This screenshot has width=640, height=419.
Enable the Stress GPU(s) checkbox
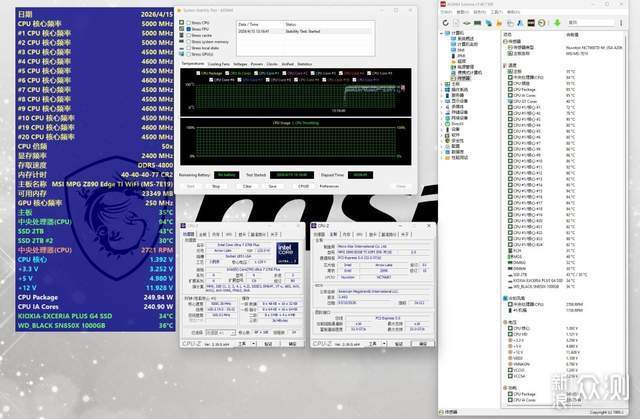[x=189, y=54]
